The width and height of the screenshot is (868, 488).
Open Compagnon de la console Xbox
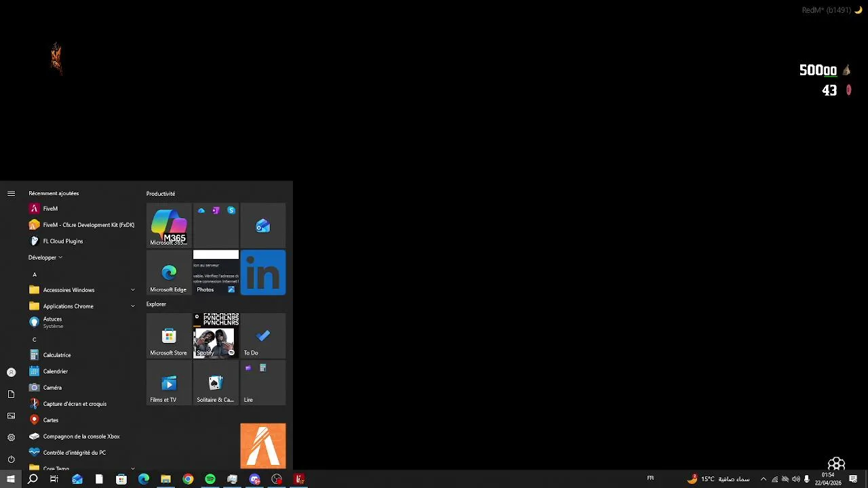[81, 436]
